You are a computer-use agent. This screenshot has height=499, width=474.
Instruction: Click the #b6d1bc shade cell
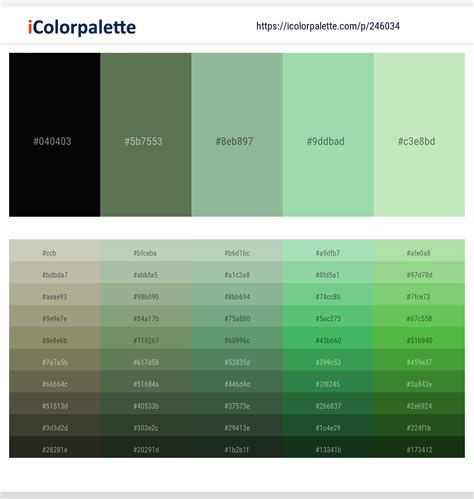click(x=237, y=251)
